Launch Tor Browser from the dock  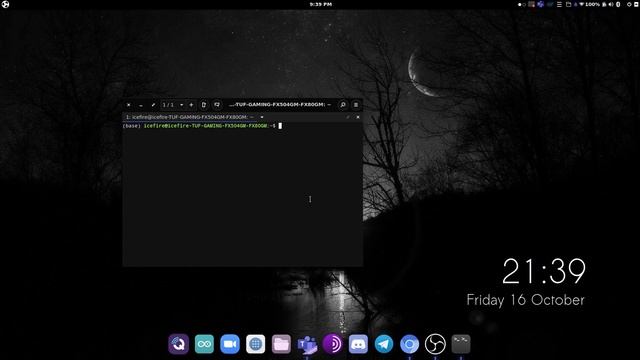point(333,344)
